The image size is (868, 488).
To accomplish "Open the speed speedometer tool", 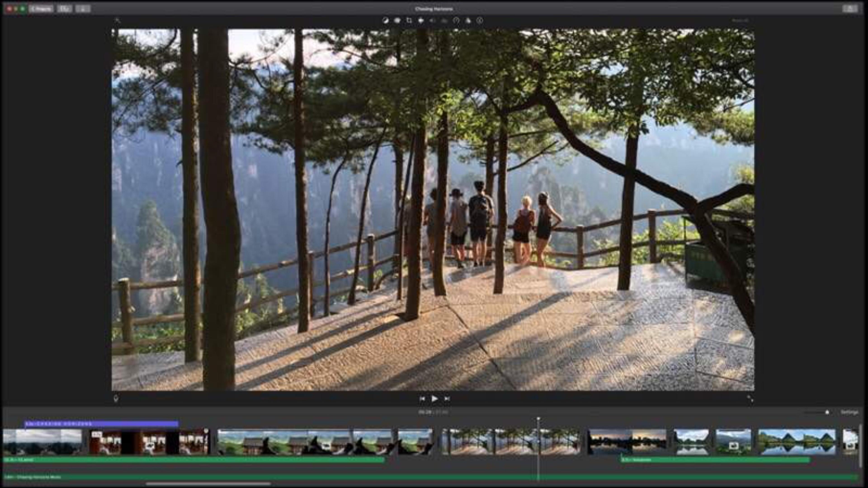I will point(456,21).
